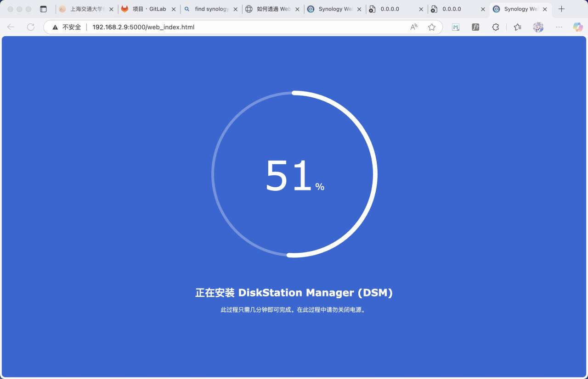Select the active Synology Web tab

(520, 9)
